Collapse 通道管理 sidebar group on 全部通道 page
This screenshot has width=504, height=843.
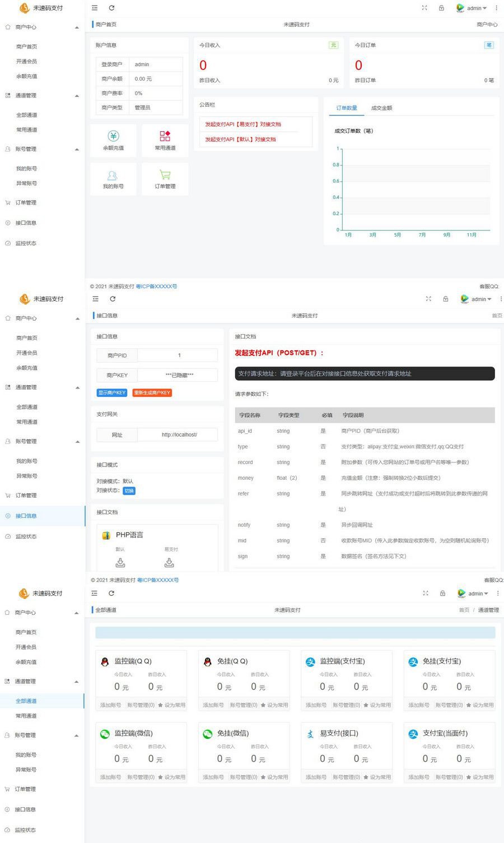tap(76, 682)
